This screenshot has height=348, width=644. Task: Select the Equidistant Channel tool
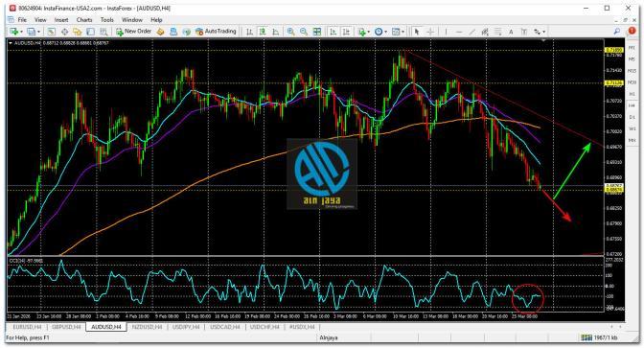tap(485, 32)
